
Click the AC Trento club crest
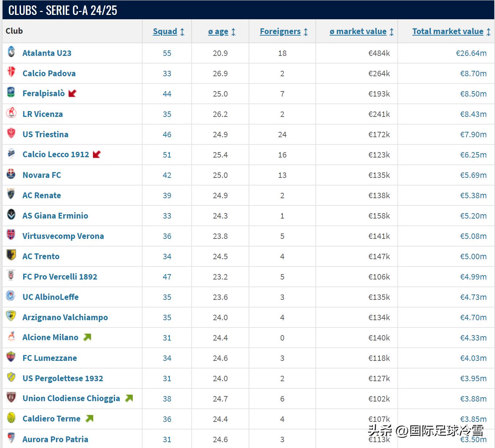(x=11, y=255)
